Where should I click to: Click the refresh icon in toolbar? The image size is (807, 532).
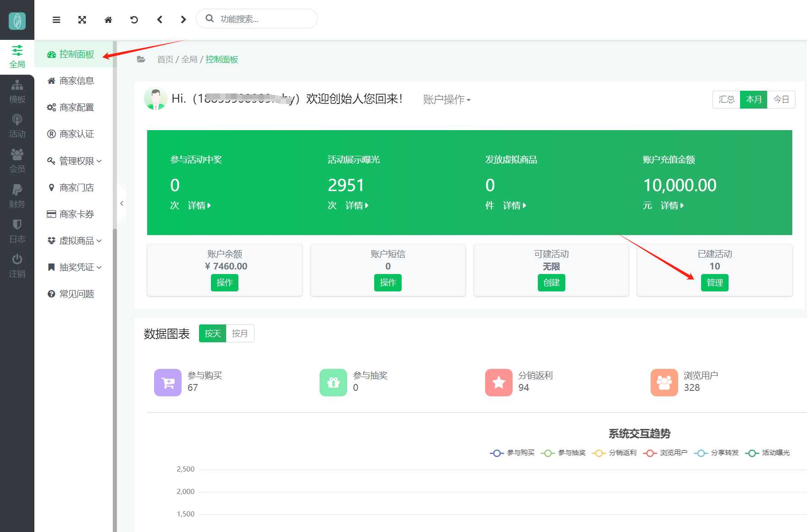[134, 20]
